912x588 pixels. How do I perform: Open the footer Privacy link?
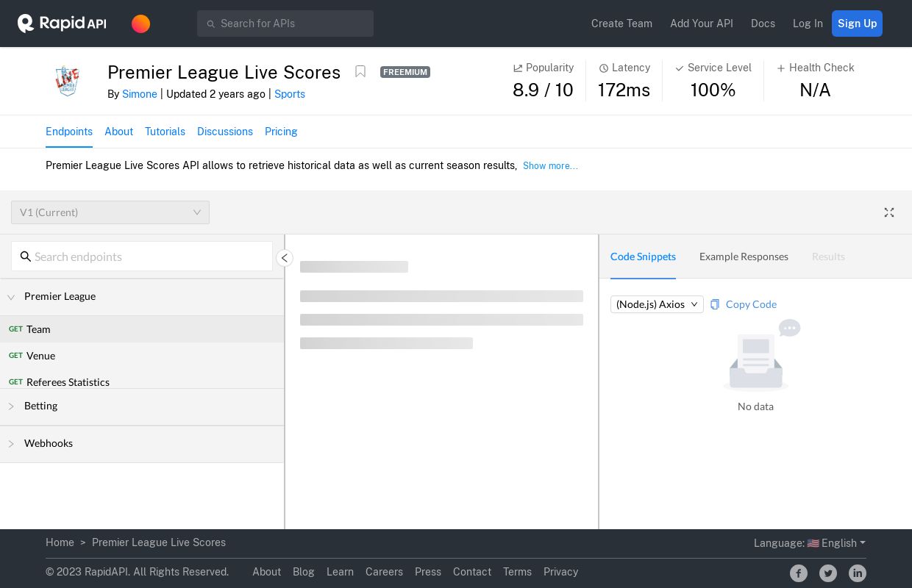(560, 572)
